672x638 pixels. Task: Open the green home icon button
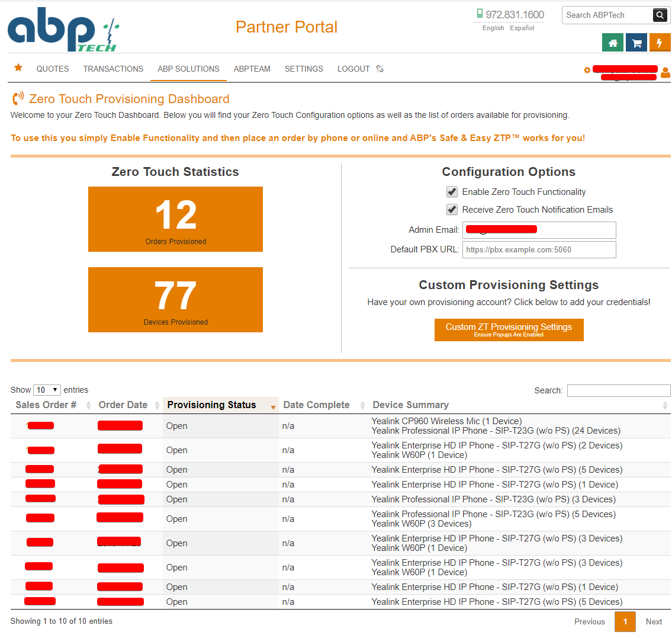[612, 43]
